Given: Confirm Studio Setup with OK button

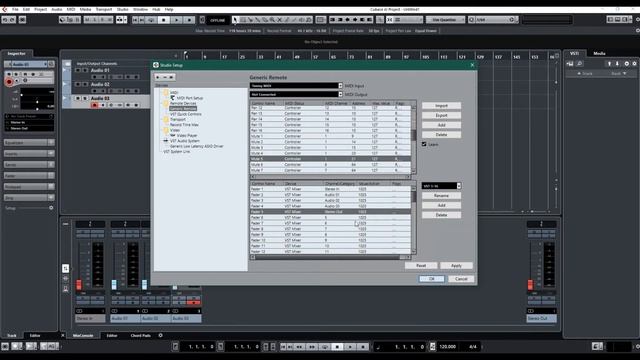Looking at the screenshot, I should 431,279.
